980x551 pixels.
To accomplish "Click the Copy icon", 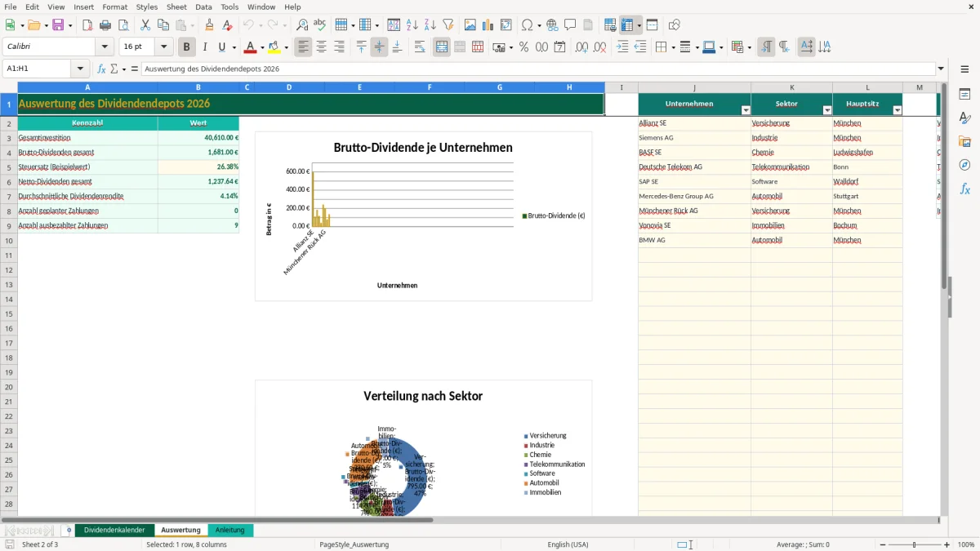I will pos(163,25).
